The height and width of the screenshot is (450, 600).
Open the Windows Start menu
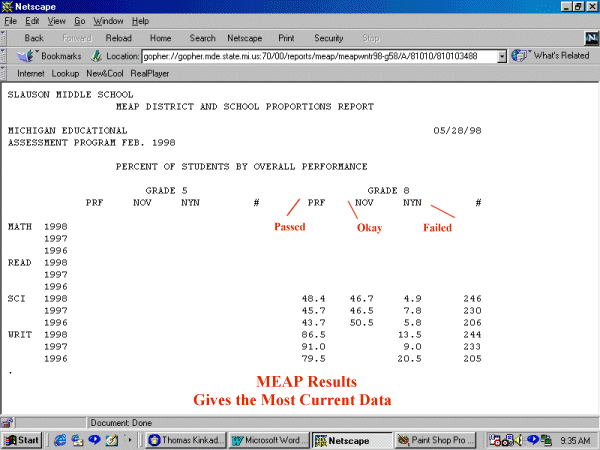tap(22, 440)
